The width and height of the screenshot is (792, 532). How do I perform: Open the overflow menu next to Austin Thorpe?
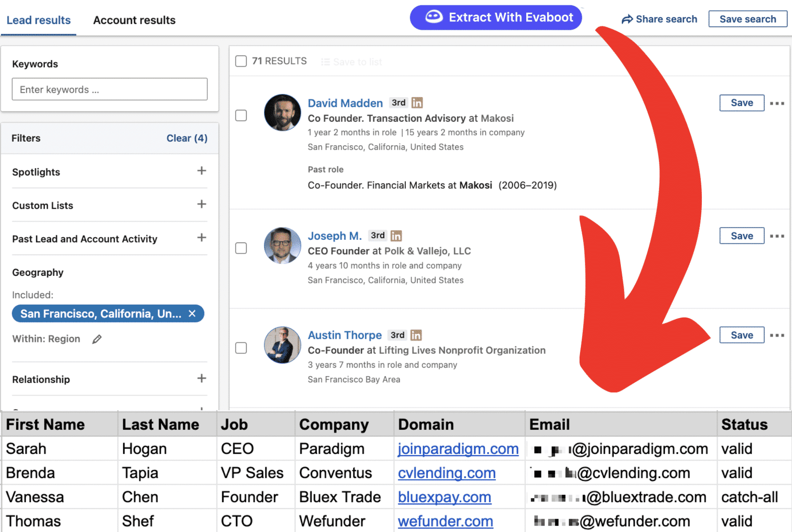pyautogui.click(x=777, y=335)
